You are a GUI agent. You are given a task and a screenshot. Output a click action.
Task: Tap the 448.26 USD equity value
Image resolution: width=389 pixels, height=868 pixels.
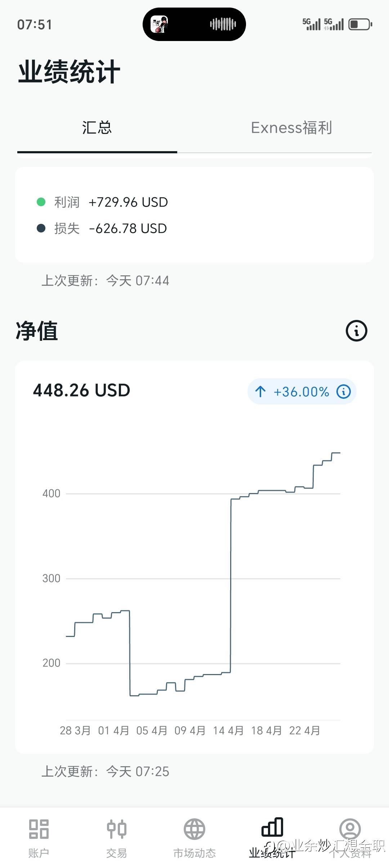coord(81,390)
